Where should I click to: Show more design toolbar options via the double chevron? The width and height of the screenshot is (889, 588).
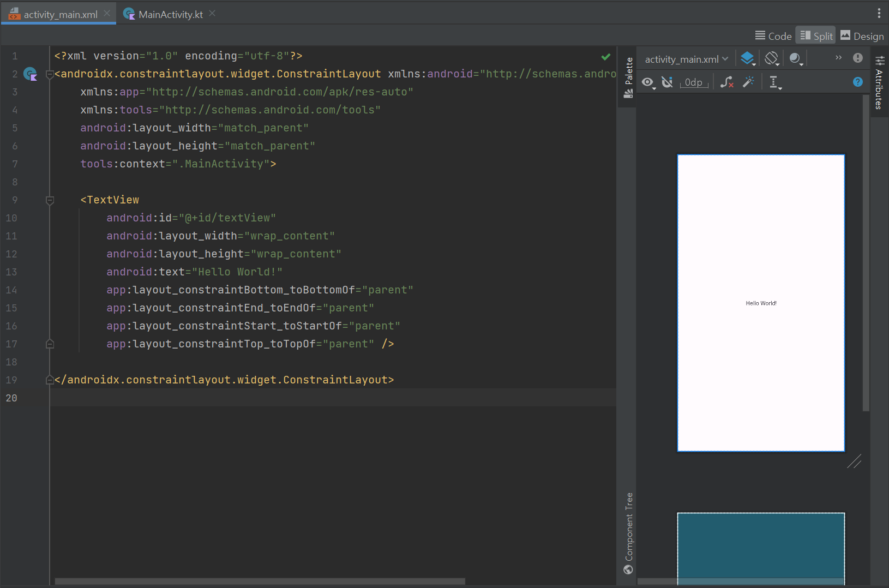coord(838,57)
